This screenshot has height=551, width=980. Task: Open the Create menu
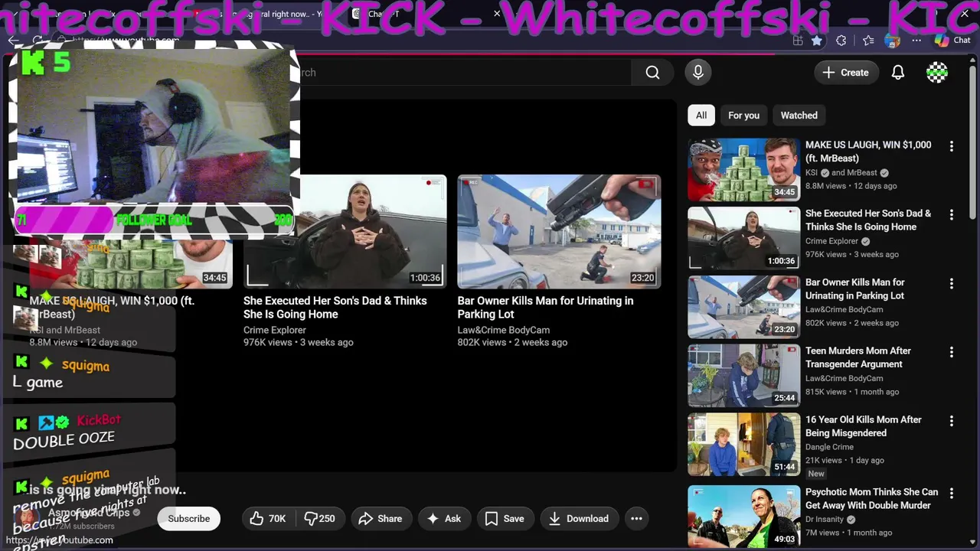(x=846, y=73)
